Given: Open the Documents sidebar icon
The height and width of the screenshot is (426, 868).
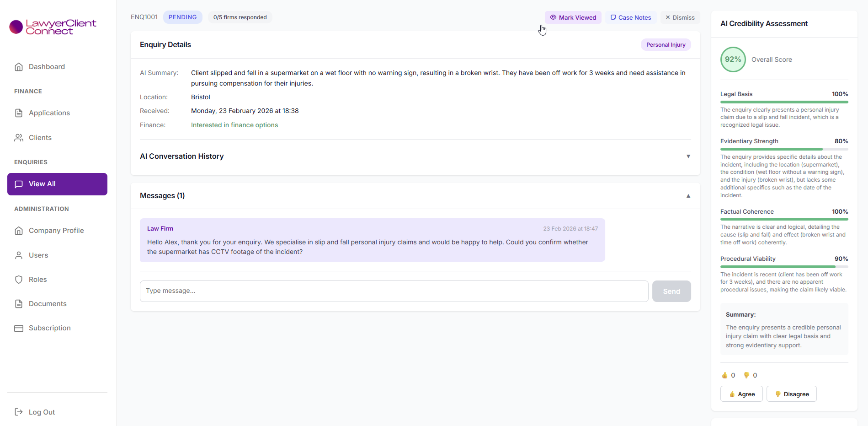Looking at the screenshot, I should (x=19, y=303).
